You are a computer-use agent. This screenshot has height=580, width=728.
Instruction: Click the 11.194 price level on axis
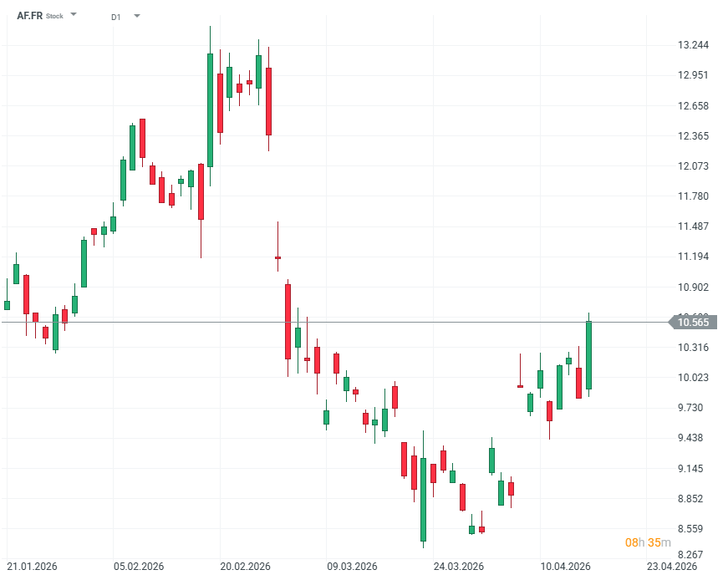(695, 257)
